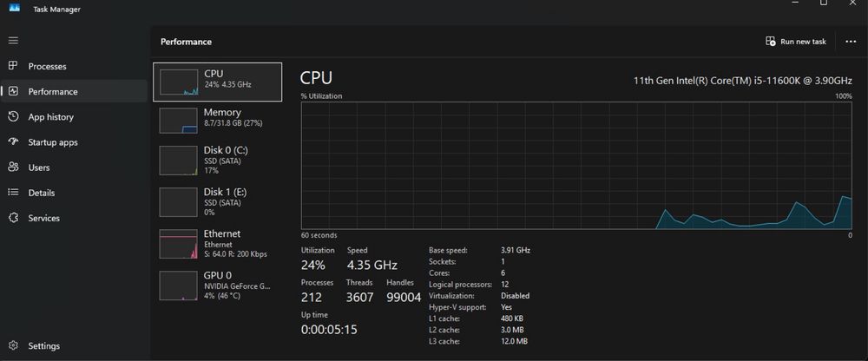Open the hamburger navigation menu
The height and width of the screenshot is (361, 868).
(13, 41)
